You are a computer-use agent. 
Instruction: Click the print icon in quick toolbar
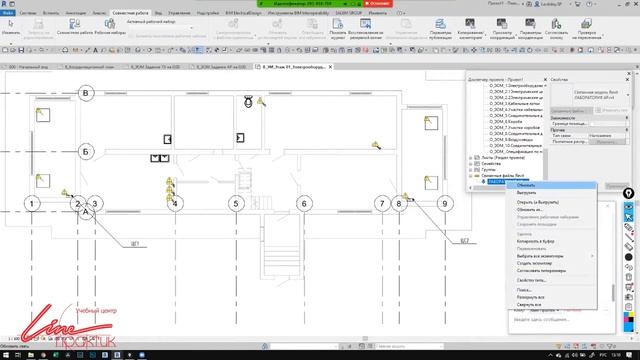point(65,50)
